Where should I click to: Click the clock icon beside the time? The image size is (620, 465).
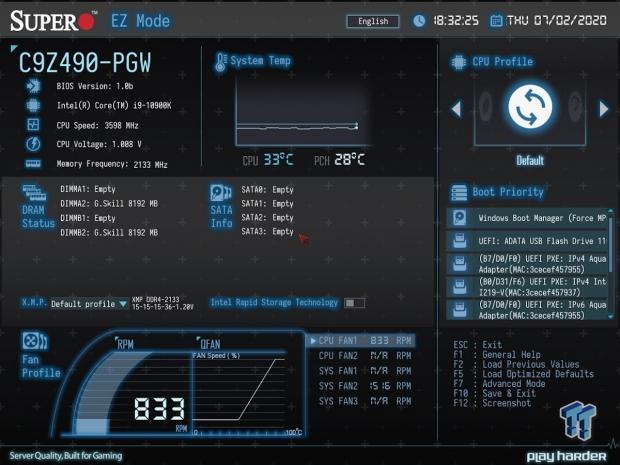pyautogui.click(x=419, y=21)
